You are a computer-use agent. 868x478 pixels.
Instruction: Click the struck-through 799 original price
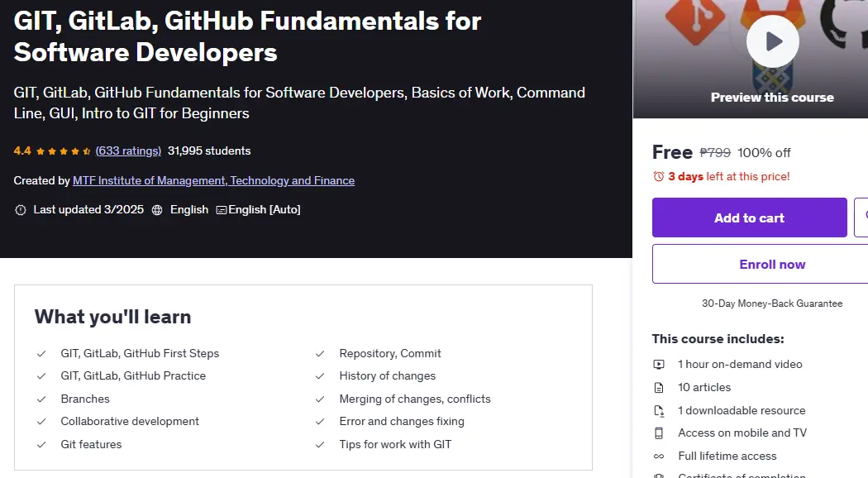(715, 152)
